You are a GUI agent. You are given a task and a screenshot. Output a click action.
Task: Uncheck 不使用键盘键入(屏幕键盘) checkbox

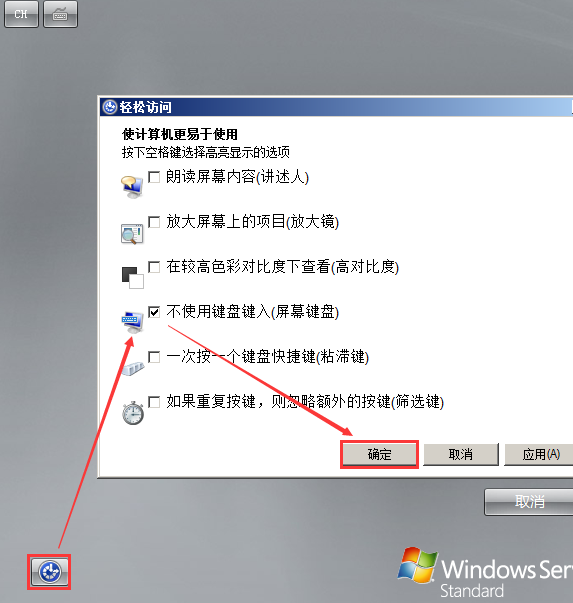pyautogui.click(x=154, y=312)
